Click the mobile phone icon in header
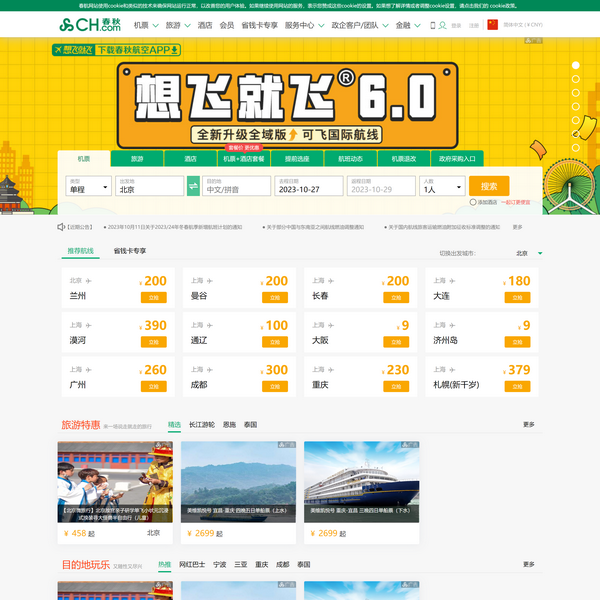 tap(432, 25)
